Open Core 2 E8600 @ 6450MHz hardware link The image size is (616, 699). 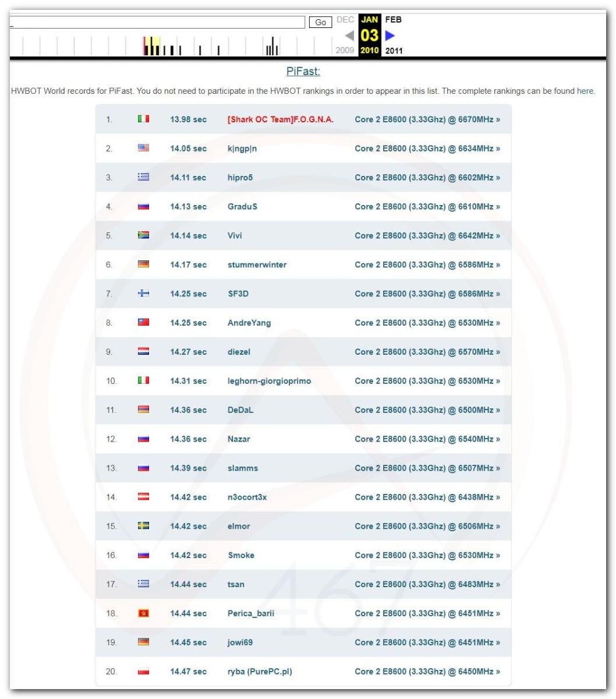pos(427,672)
